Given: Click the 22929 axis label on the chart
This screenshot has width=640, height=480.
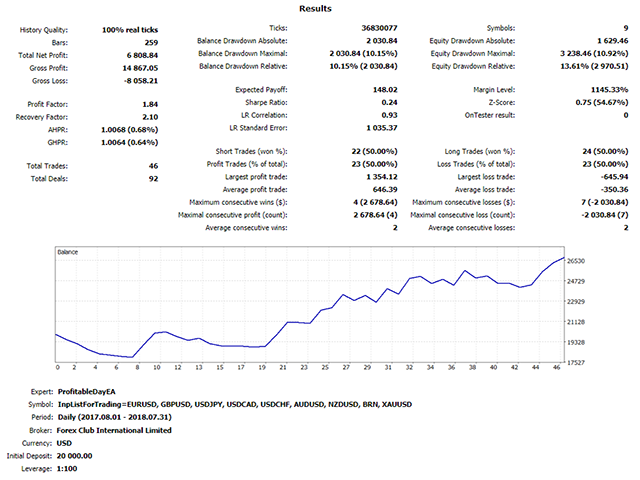Looking at the screenshot, I should (576, 301).
